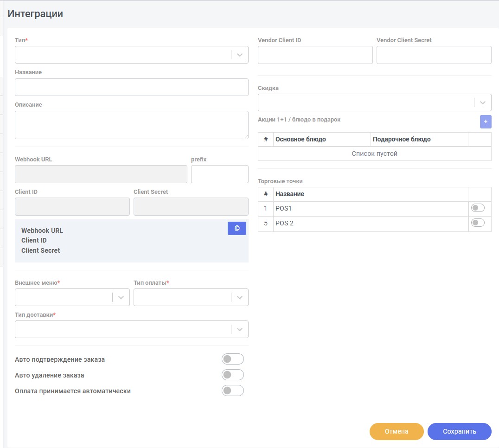The image size is (499, 448).
Task: Click the Vendor Client ID field
Action: click(x=315, y=55)
